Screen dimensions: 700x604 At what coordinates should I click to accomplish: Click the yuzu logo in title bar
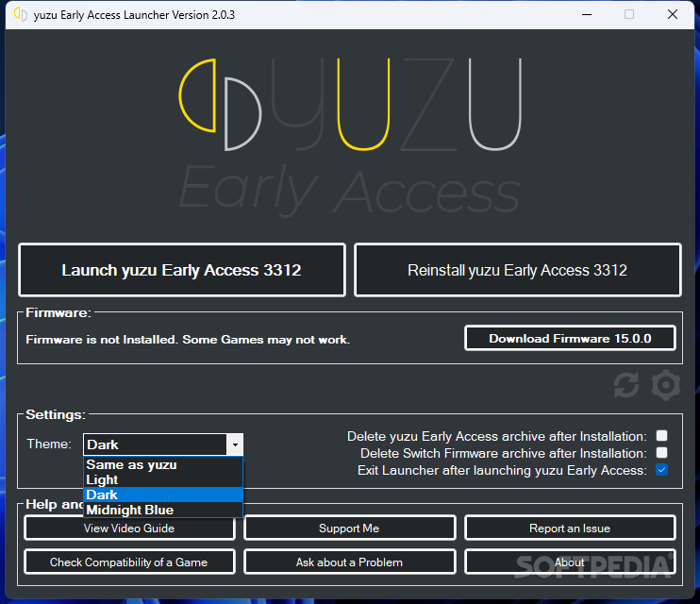21,14
